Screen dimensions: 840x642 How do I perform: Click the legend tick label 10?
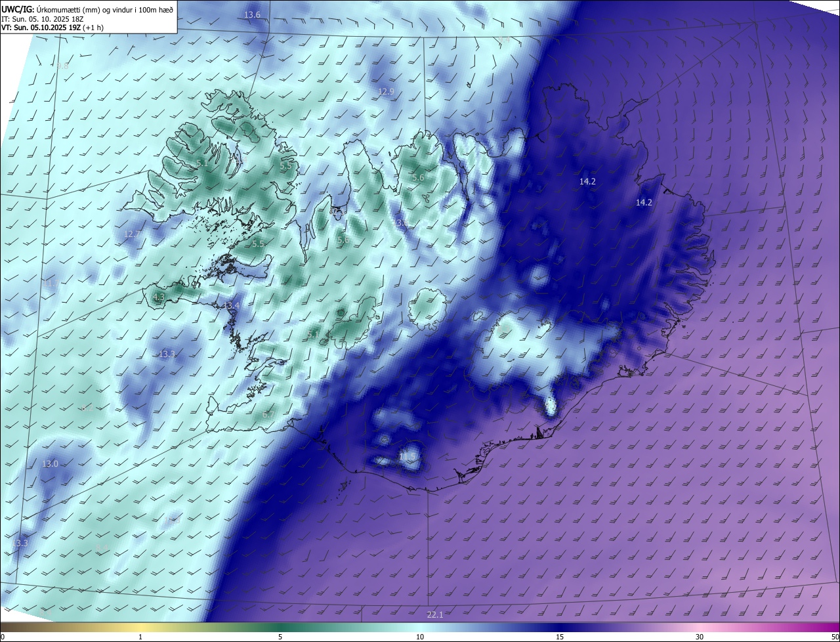pos(420,637)
